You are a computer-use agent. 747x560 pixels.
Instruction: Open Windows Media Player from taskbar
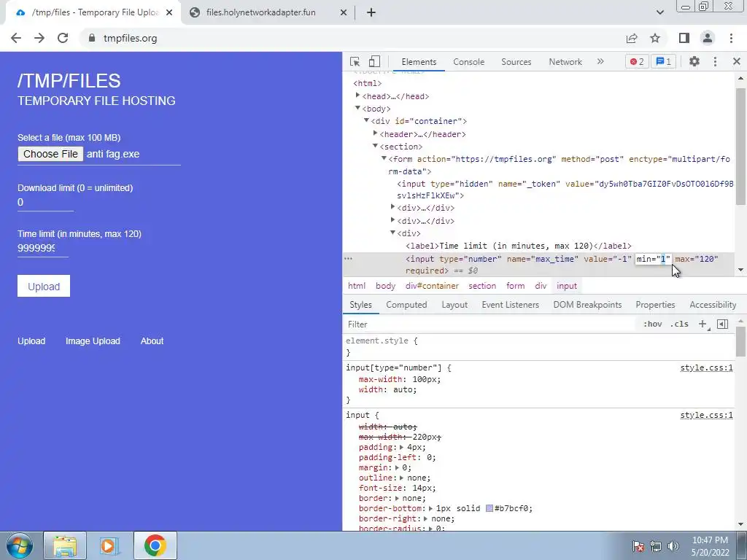click(109, 545)
